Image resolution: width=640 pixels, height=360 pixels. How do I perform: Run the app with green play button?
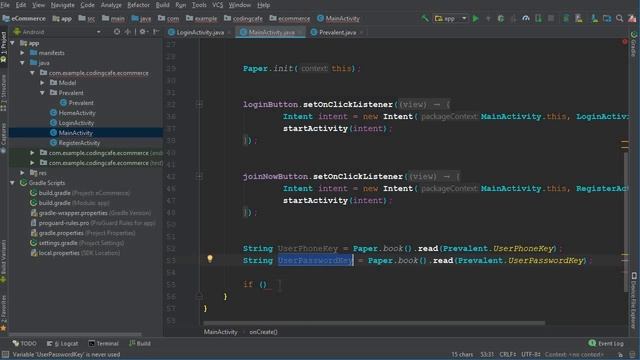476,18
